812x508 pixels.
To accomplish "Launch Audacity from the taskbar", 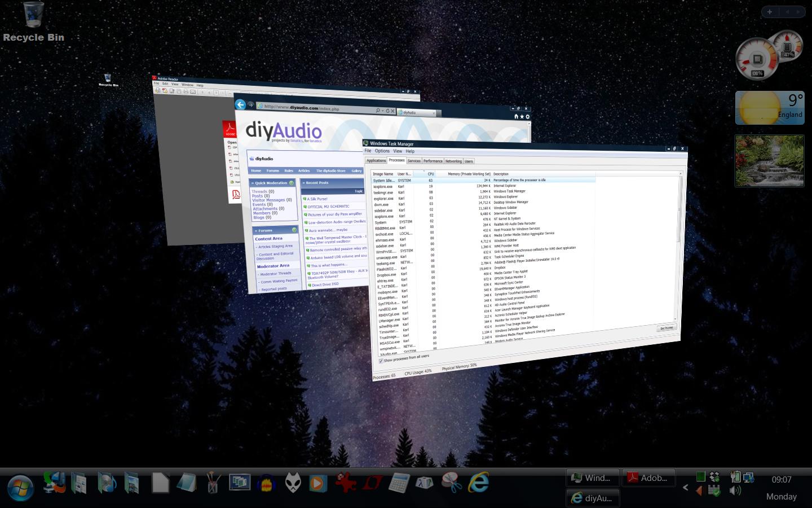I will 268,483.
